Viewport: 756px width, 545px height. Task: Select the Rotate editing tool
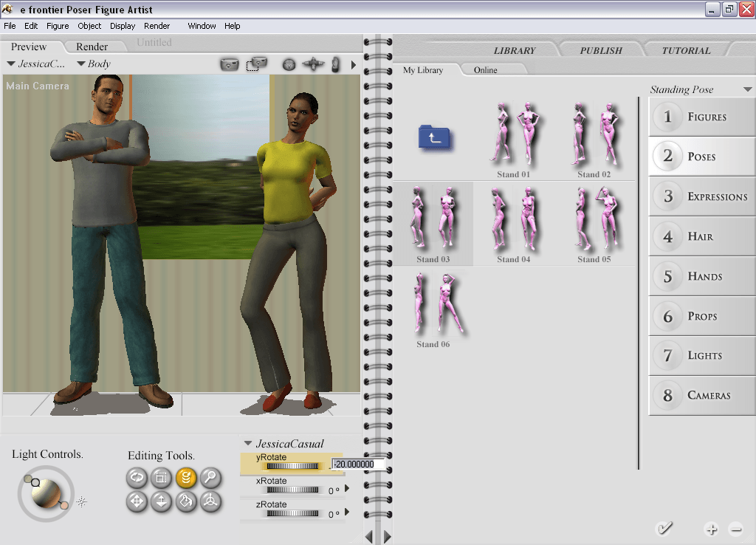(137, 478)
